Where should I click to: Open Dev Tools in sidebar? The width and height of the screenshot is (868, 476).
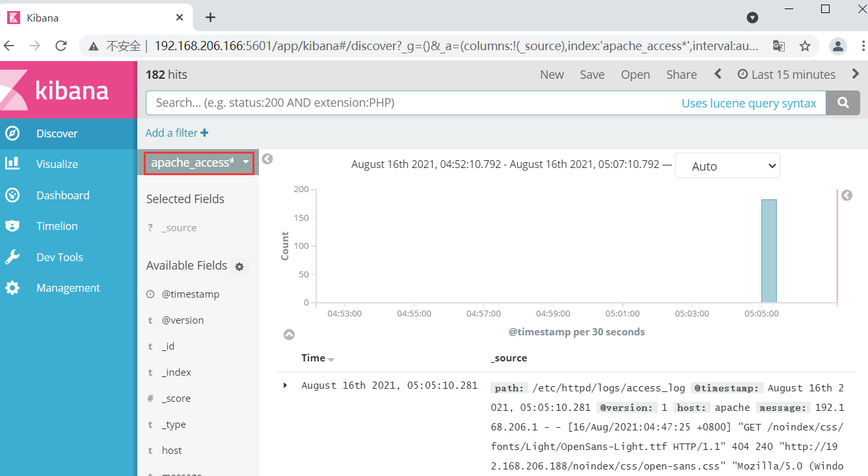68,257
